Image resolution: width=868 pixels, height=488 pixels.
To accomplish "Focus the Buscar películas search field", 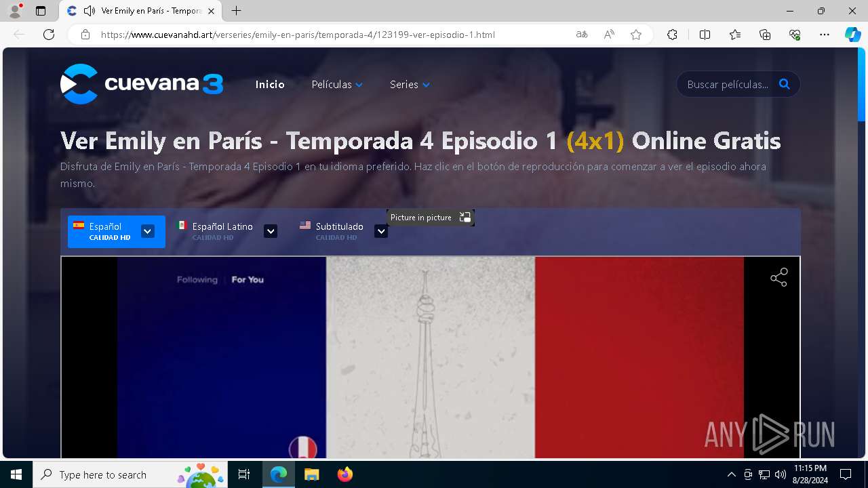I will [x=728, y=84].
